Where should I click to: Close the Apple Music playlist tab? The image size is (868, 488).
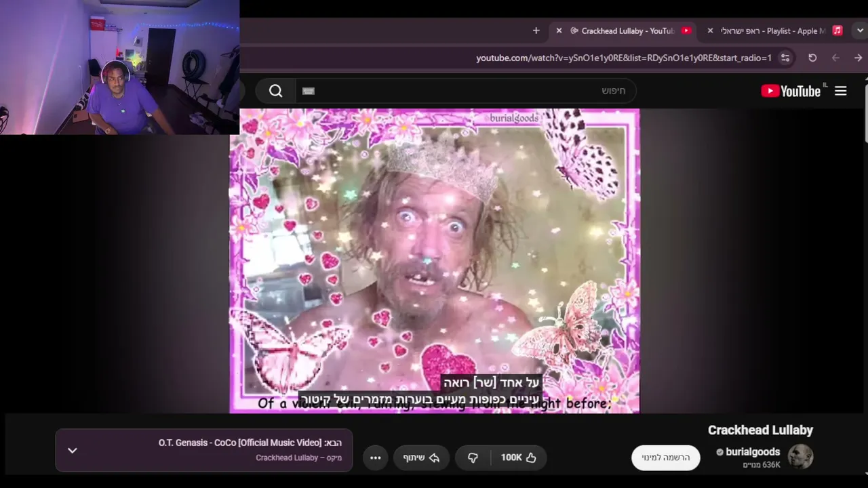[710, 30]
